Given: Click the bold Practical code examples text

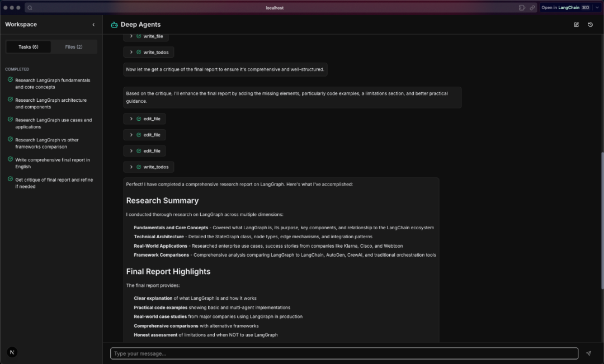Looking at the screenshot, I should pos(161,308).
